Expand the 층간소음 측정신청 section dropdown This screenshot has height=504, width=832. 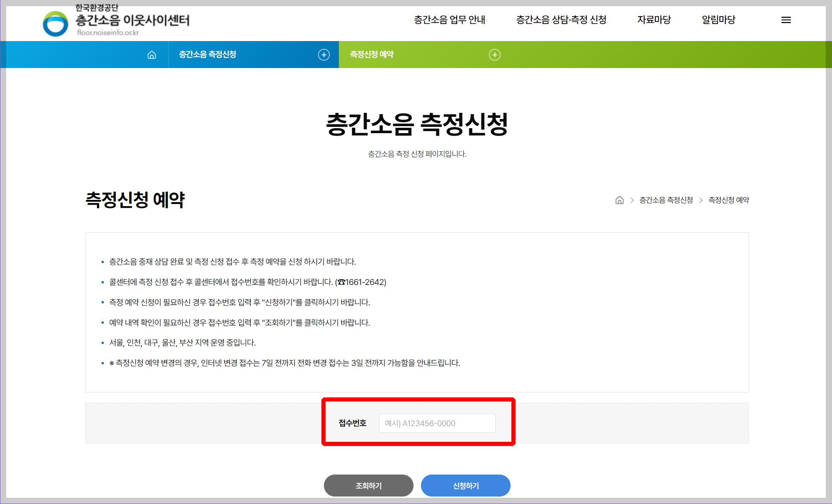tap(208, 54)
